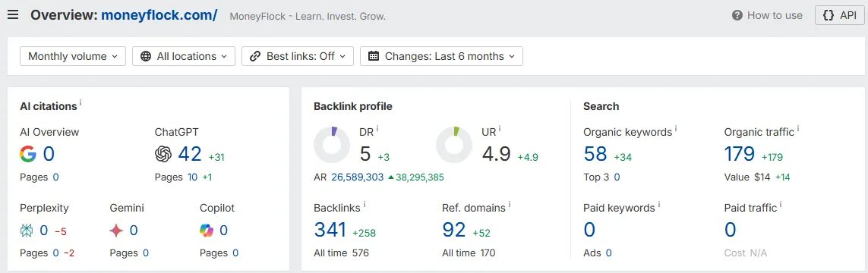Click the calendar icon in Changes filter

click(x=374, y=56)
